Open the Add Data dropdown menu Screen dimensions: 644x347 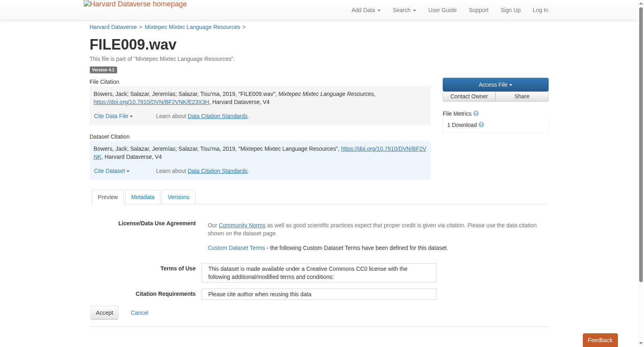366,10
